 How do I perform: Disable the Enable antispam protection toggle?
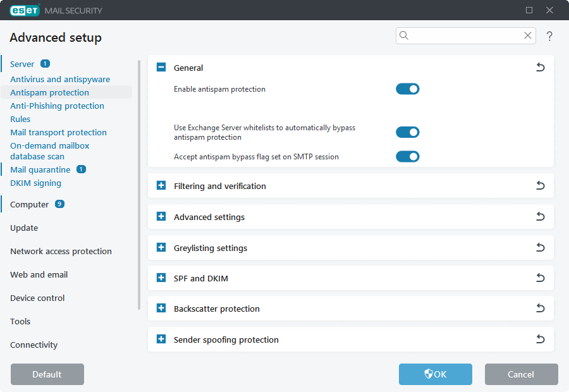(x=408, y=89)
